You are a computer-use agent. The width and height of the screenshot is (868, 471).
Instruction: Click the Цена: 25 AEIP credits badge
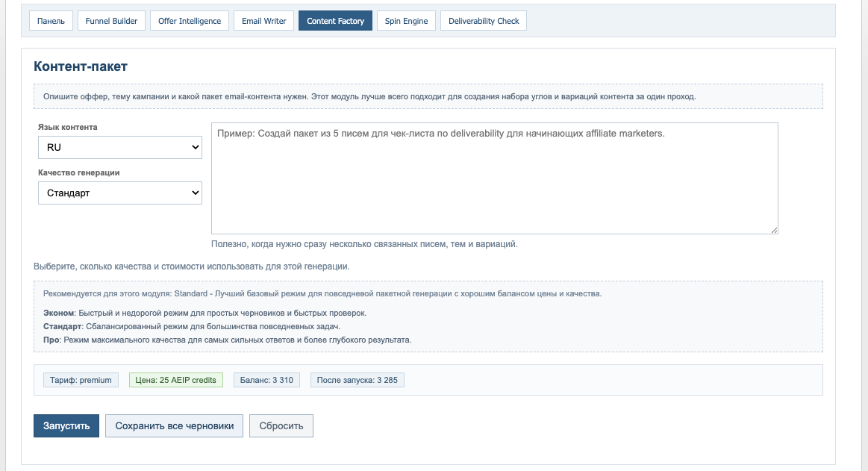click(175, 379)
